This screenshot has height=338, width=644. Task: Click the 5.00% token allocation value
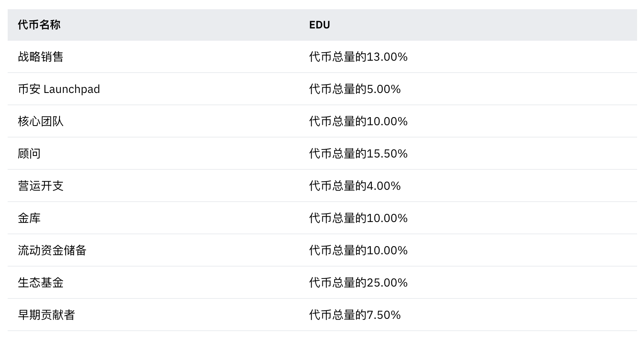(355, 89)
